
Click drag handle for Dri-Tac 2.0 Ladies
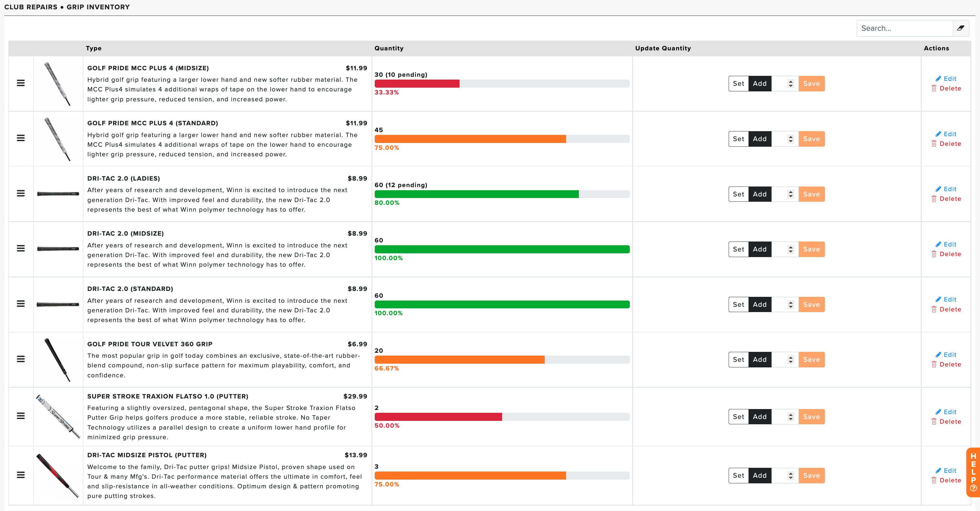[21, 193]
